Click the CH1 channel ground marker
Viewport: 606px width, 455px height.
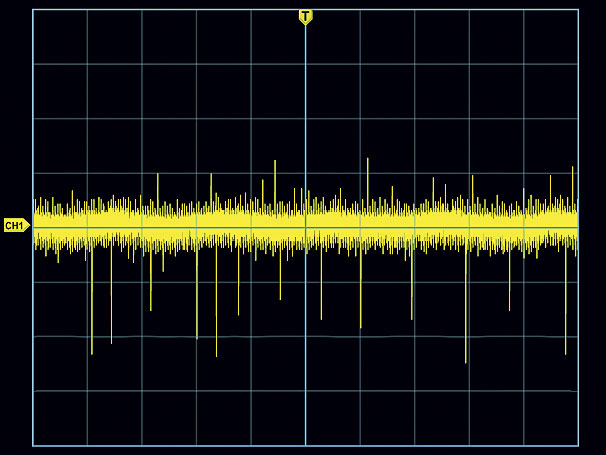[17, 225]
